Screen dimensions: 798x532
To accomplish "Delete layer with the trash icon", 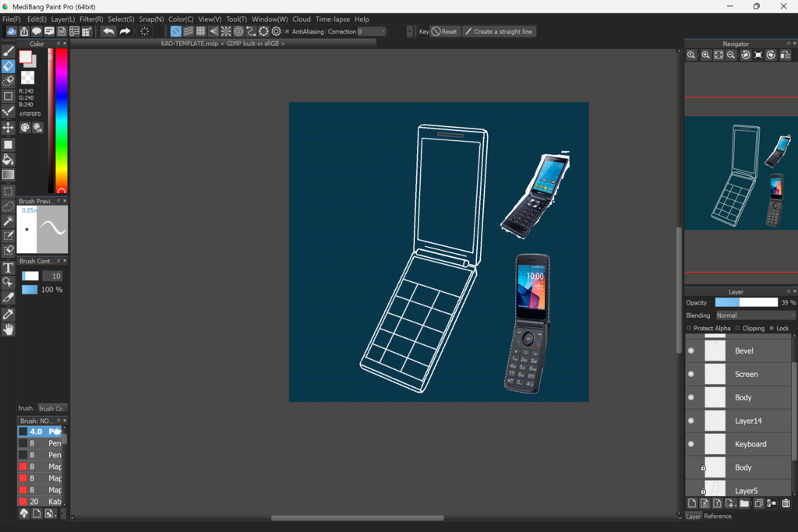I will coord(786,503).
